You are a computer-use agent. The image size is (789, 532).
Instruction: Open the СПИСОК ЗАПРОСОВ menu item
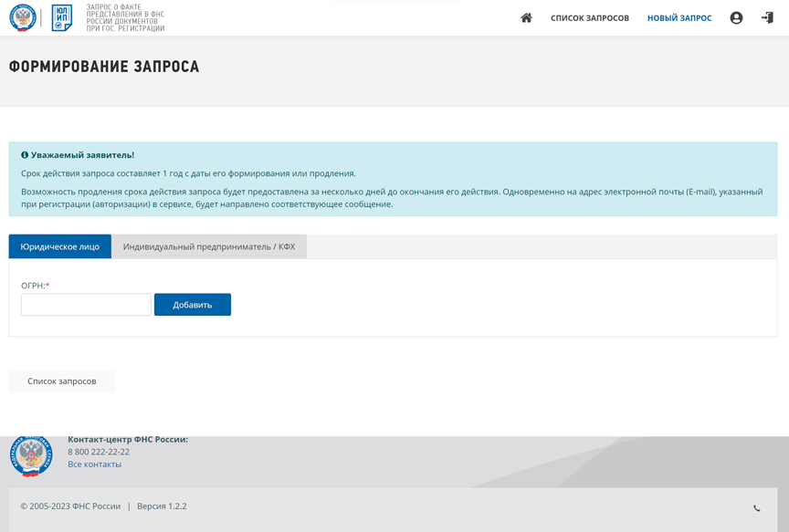(589, 18)
